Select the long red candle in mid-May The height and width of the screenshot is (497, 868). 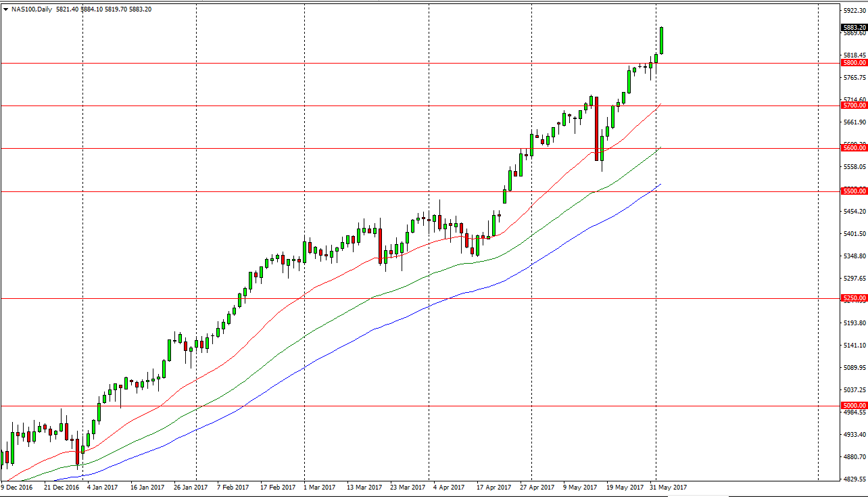(596, 129)
